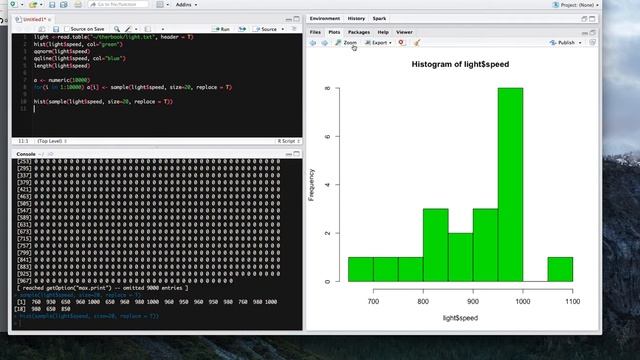The height and width of the screenshot is (360, 640).
Task: Click the console working directory arrow icon
Action: point(51,154)
